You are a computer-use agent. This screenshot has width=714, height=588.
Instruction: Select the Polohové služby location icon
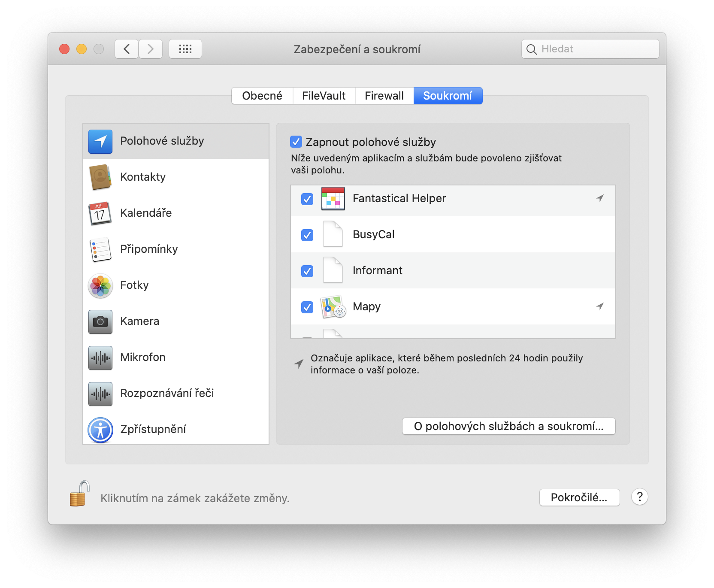click(100, 141)
